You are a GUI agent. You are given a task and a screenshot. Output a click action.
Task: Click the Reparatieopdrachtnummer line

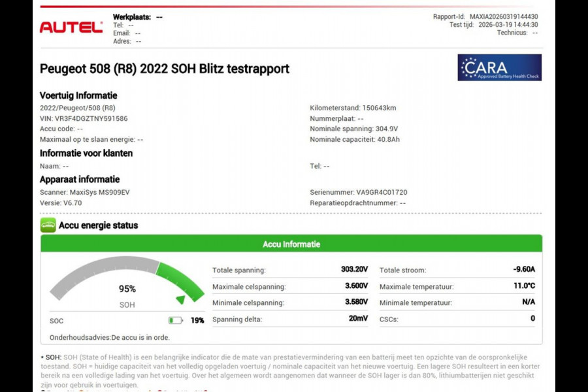click(358, 203)
